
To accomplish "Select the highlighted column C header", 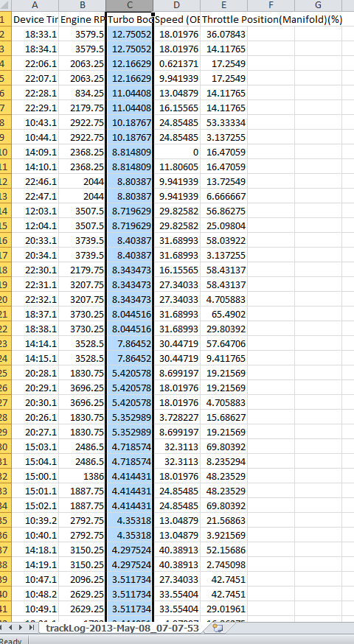I will [130, 5].
